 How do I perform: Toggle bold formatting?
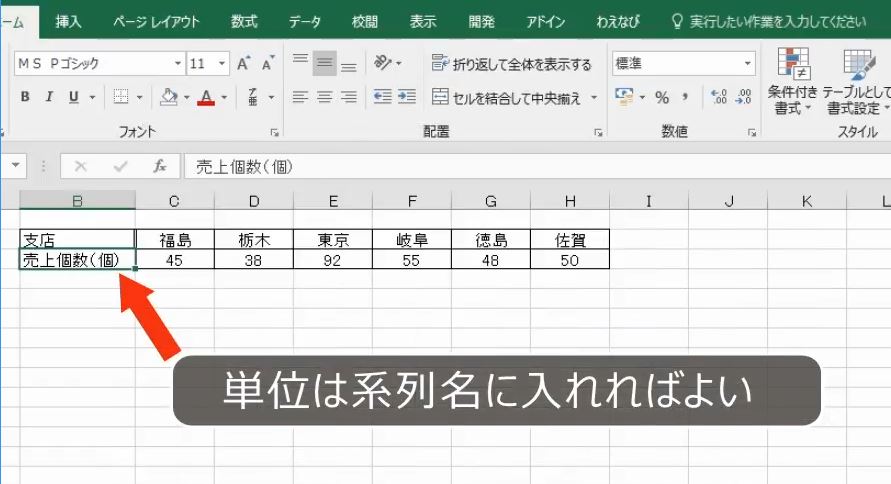25,97
